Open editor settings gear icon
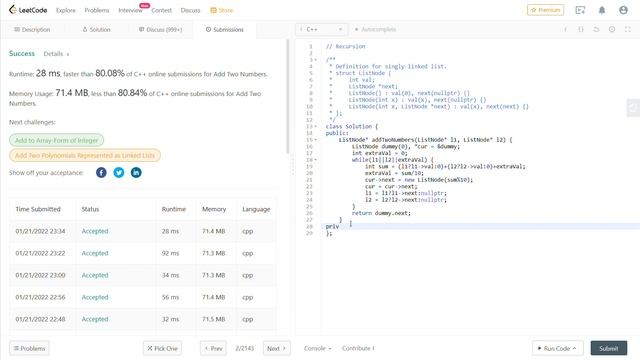Viewport: 640px width, 360px height. point(612,29)
